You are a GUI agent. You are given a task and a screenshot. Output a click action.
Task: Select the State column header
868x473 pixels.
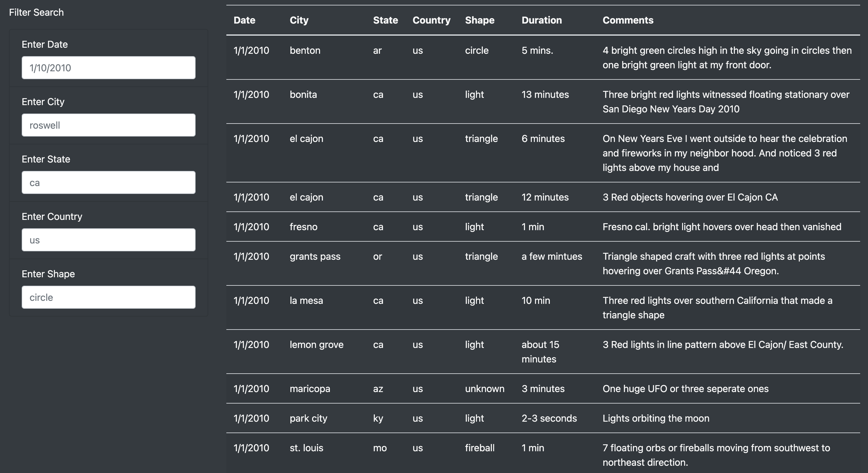click(385, 20)
